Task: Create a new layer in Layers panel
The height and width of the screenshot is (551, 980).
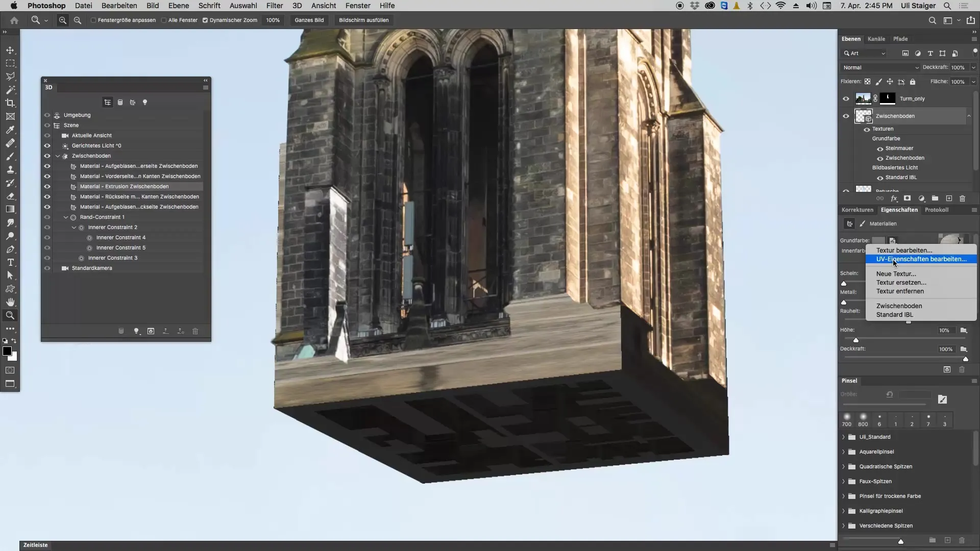Action: [x=949, y=198]
